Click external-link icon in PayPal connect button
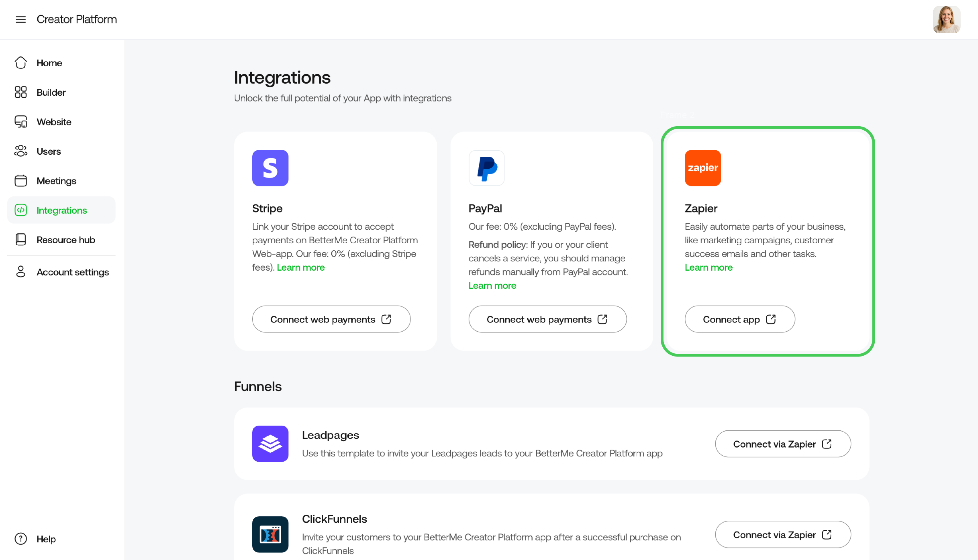 click(x=602, y=319)
